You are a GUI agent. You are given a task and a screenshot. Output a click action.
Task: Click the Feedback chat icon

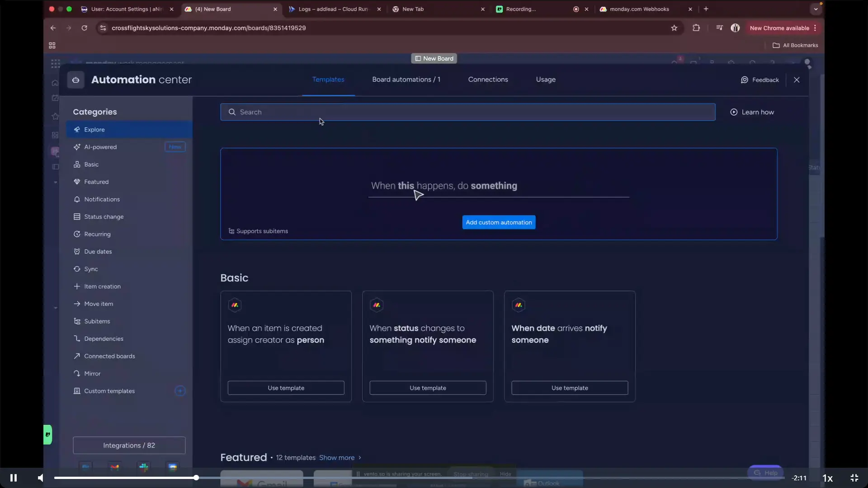coord(744,80)
